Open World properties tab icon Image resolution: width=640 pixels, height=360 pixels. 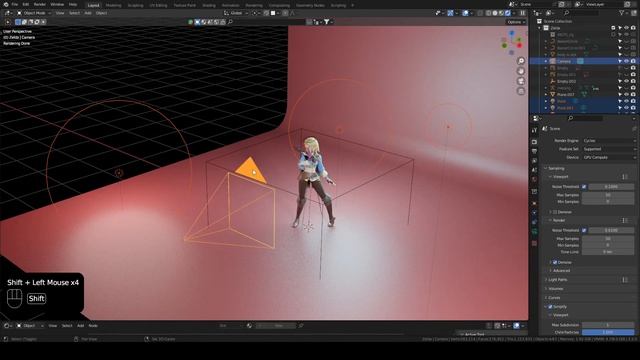tap(534, 180)
